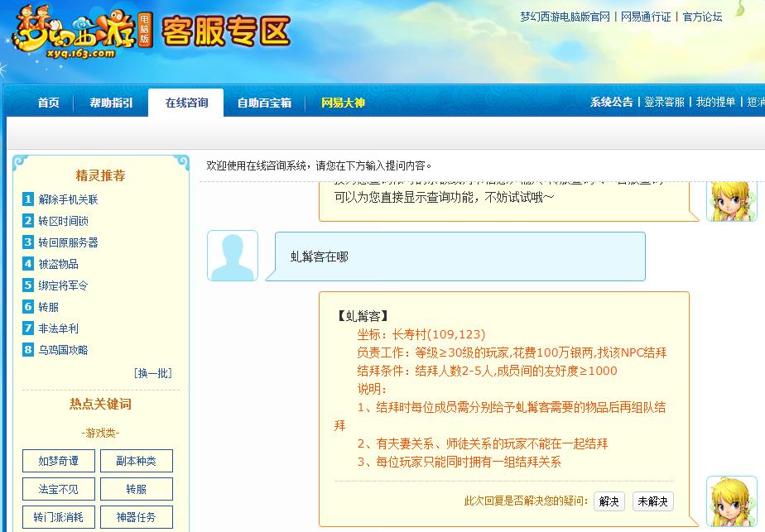Click the 精灵推荐 panel heading
765x532 pixels.
100,175
